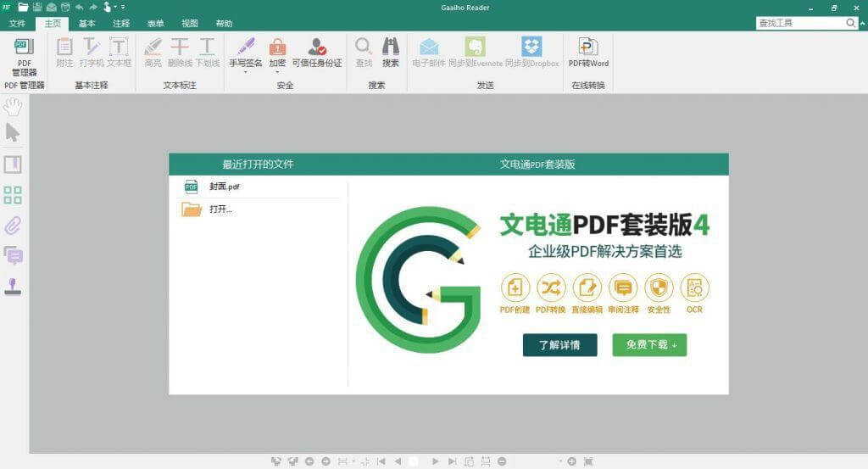
Task: Open the PDF Manager tool
Action: pyautogui.click(x=24, y=56)
